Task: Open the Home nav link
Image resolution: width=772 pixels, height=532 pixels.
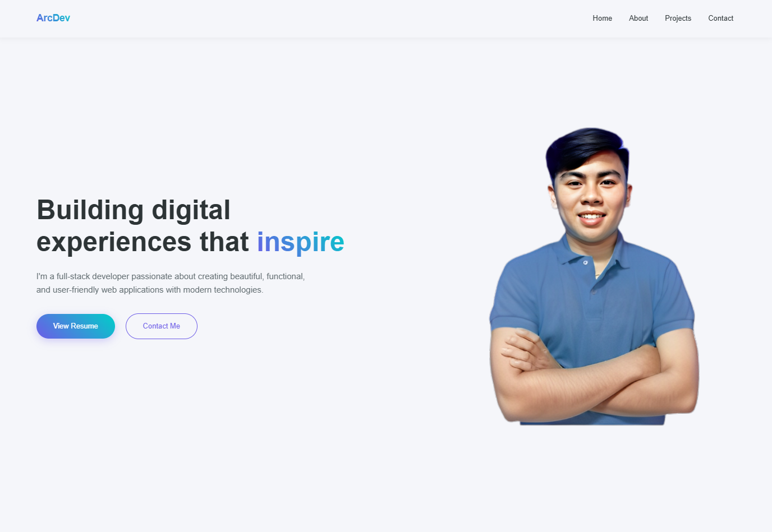Action: (x=602, y=18)
